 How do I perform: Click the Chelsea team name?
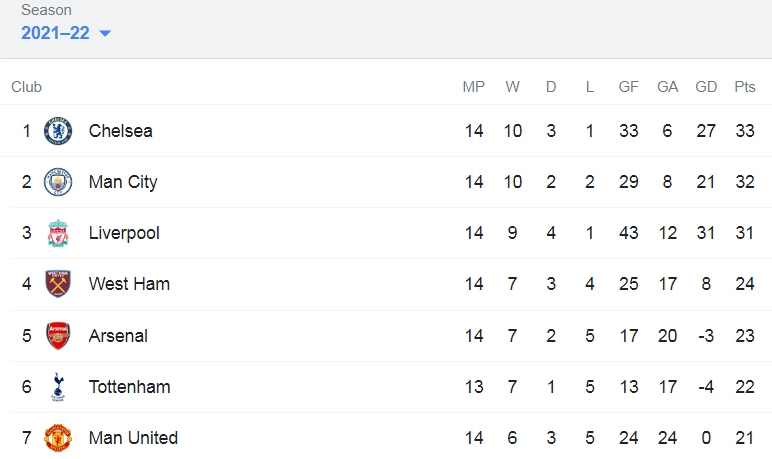tap(121, 131)
